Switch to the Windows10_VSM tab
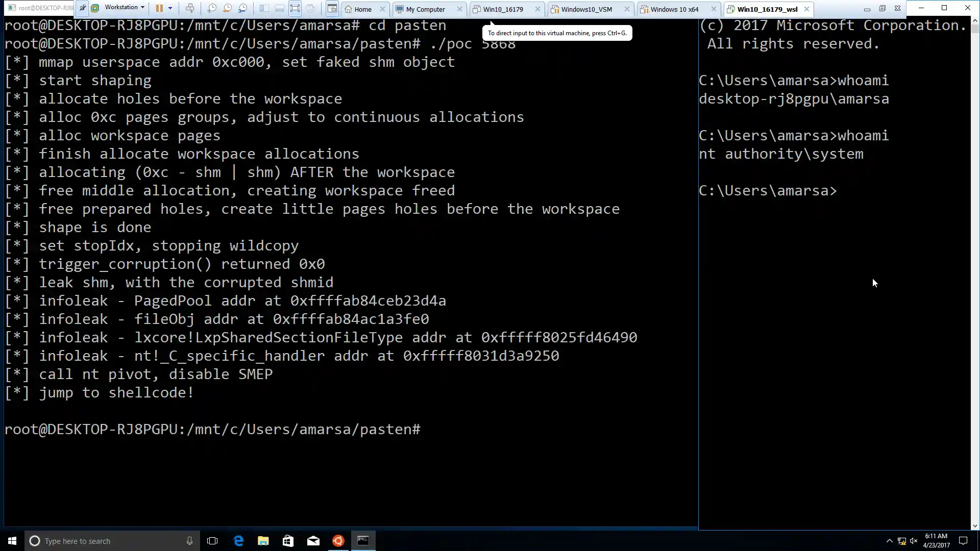 click(x=586, y=9)
